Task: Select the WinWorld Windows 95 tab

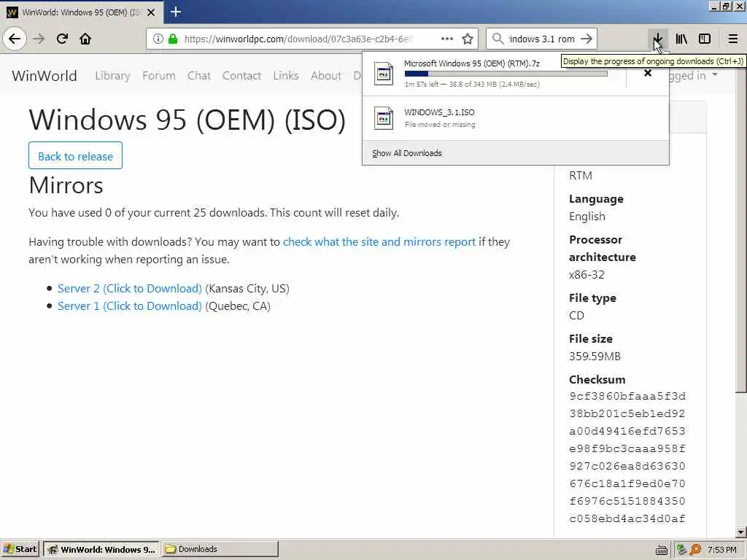Action: coord(82,12)
